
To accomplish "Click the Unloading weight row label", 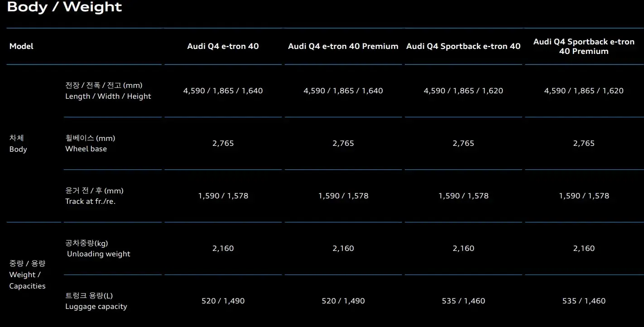I will (x=98, y=248).
